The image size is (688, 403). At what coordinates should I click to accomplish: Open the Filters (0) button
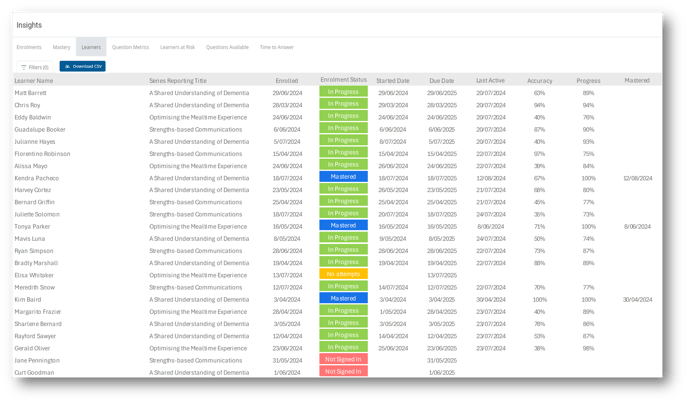35,67
